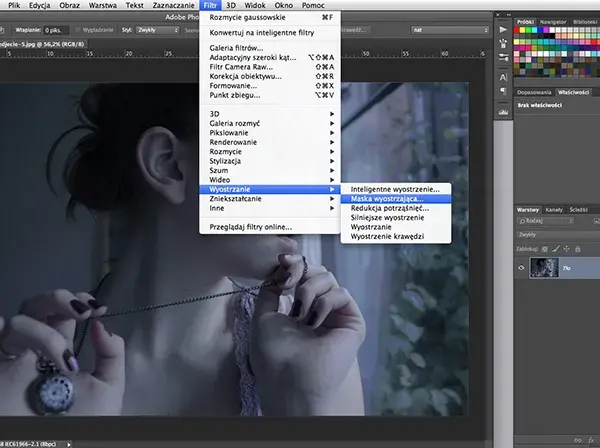Open the Rodzaj layer filter dropdown

pos(546,221)
